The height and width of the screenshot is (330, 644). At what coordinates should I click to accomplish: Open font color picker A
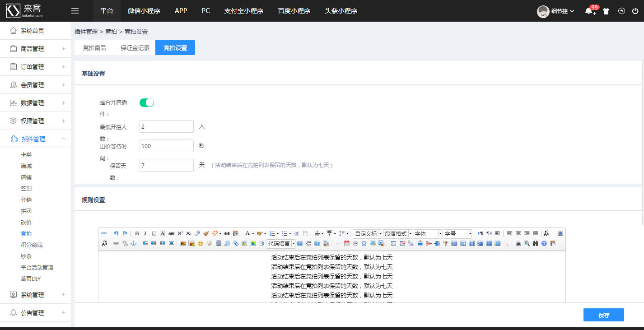(x=248, y=233)
